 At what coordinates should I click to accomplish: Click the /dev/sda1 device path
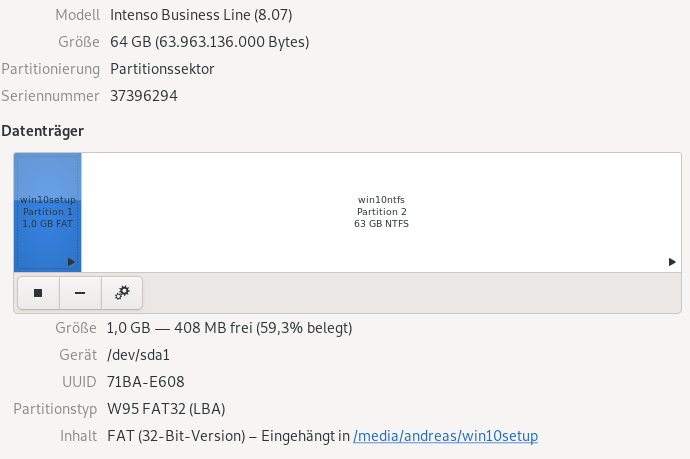(140, 355)
